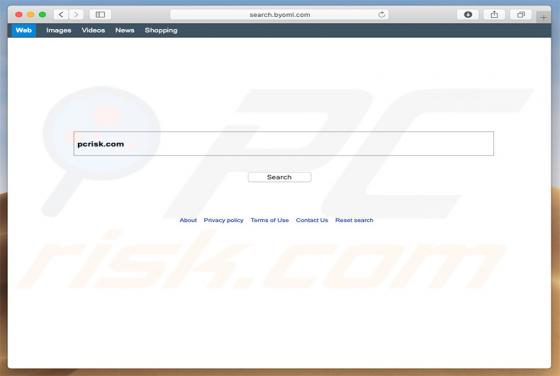Show the Safari sidebar
560x376 pixels.
coord(100,15)
